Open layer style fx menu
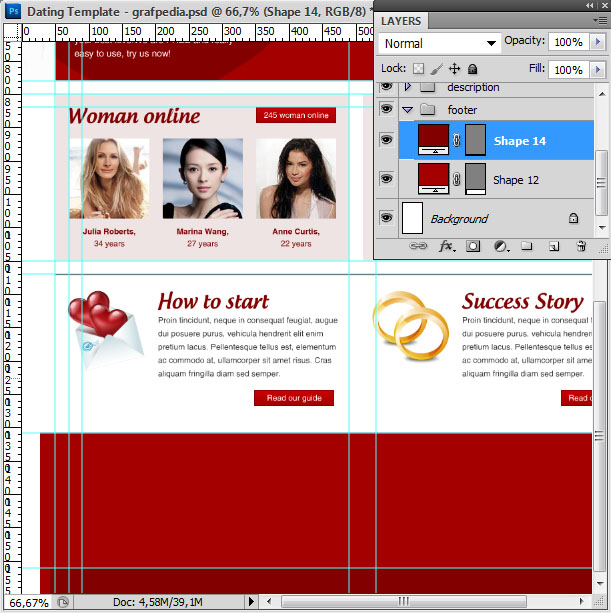 pos(447,246)
